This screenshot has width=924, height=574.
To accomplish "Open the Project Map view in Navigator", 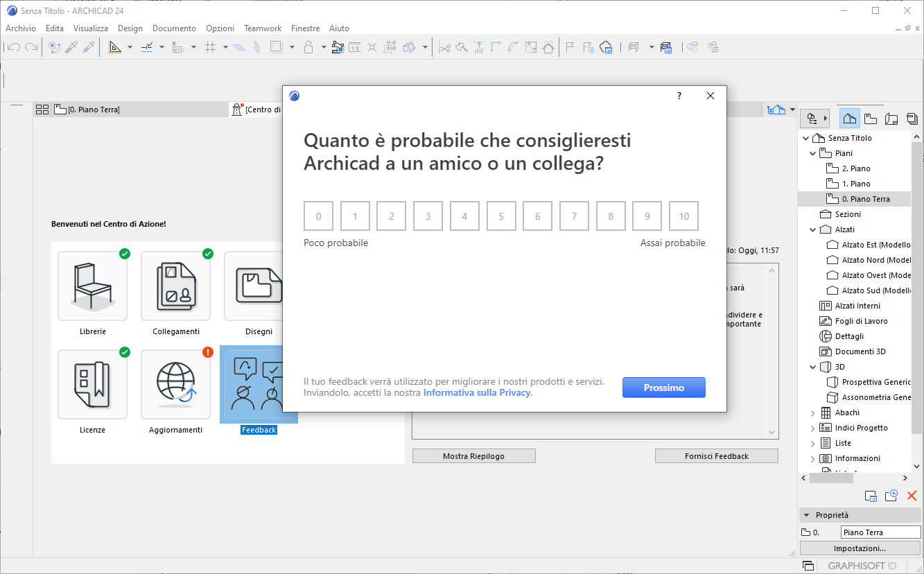I will (850, 119).
